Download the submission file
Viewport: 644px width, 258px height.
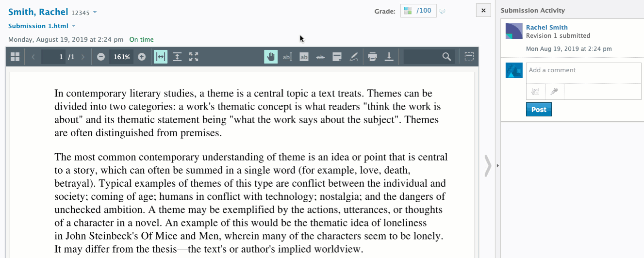[389, 57]
